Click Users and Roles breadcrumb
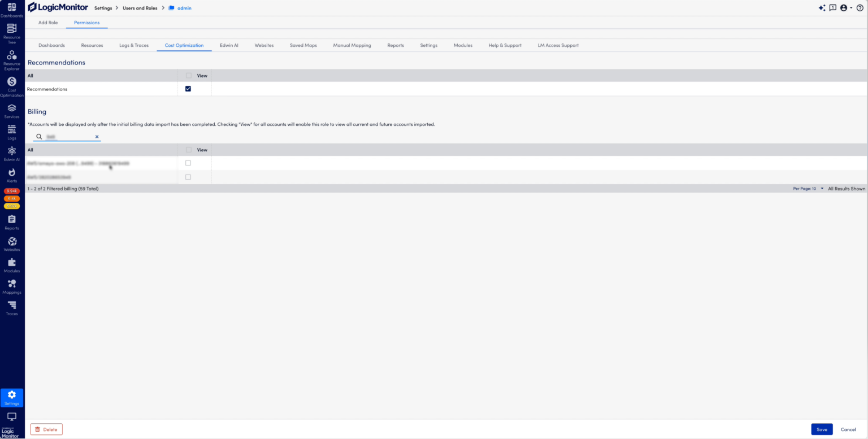This screenshot has width=868, height=439. click(140, 8)
